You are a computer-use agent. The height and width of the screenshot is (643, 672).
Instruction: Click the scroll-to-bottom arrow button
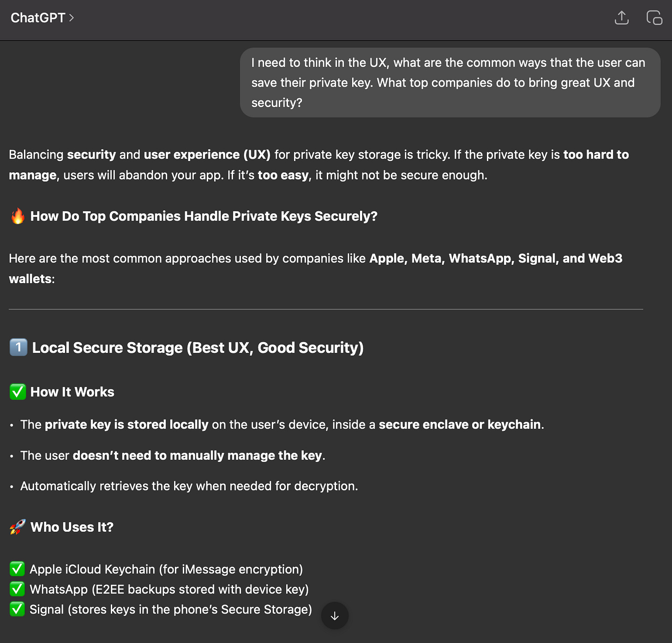click(335, 616)
